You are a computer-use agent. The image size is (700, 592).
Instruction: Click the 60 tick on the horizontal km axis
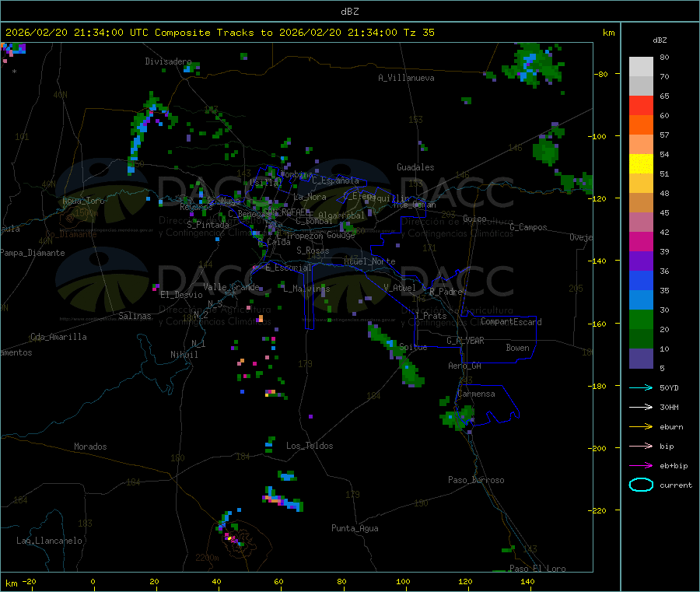(x=278, y=581)
